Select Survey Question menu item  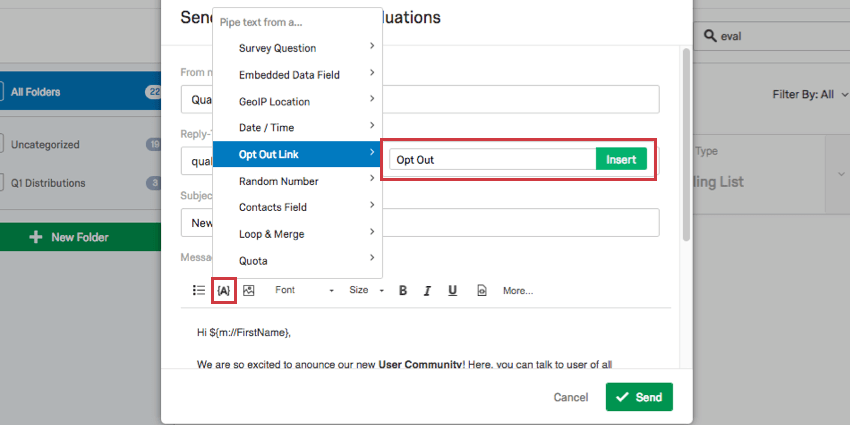click(x=298, y=48)
